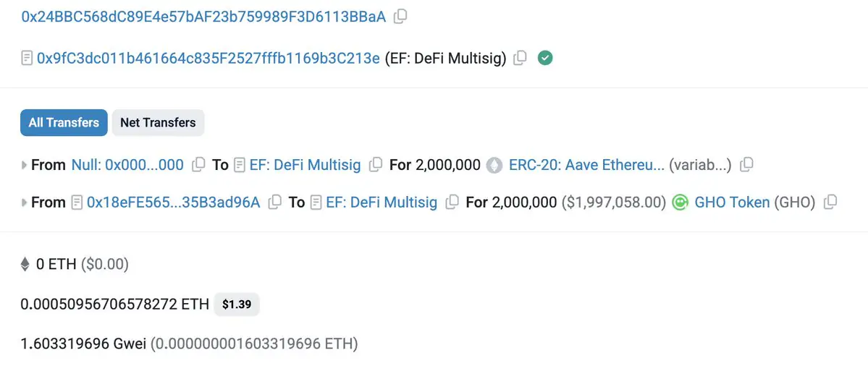Click the green verified checkmark badge
Screen dimensions: 868x366
(x=545, y=58)
